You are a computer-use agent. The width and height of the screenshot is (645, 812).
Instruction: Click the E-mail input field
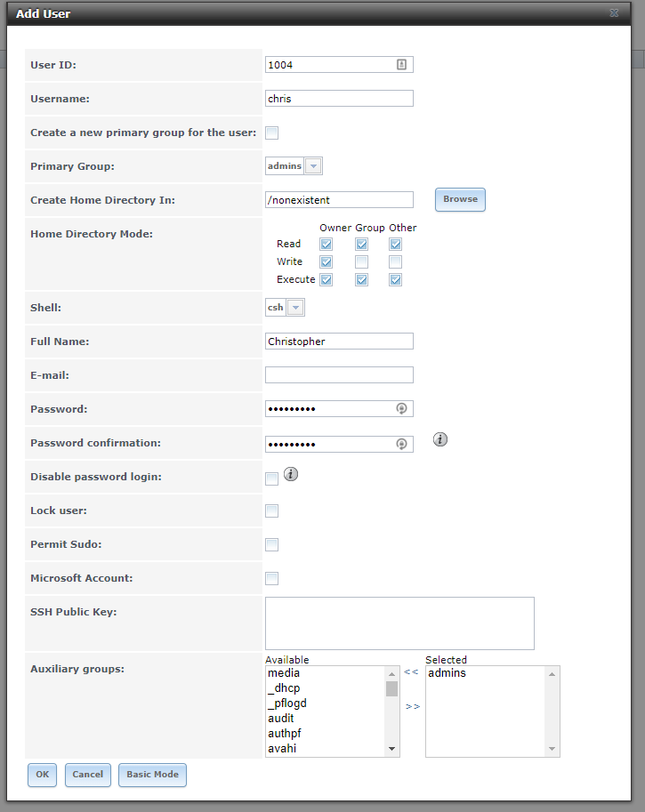click(x=339, y=375)
